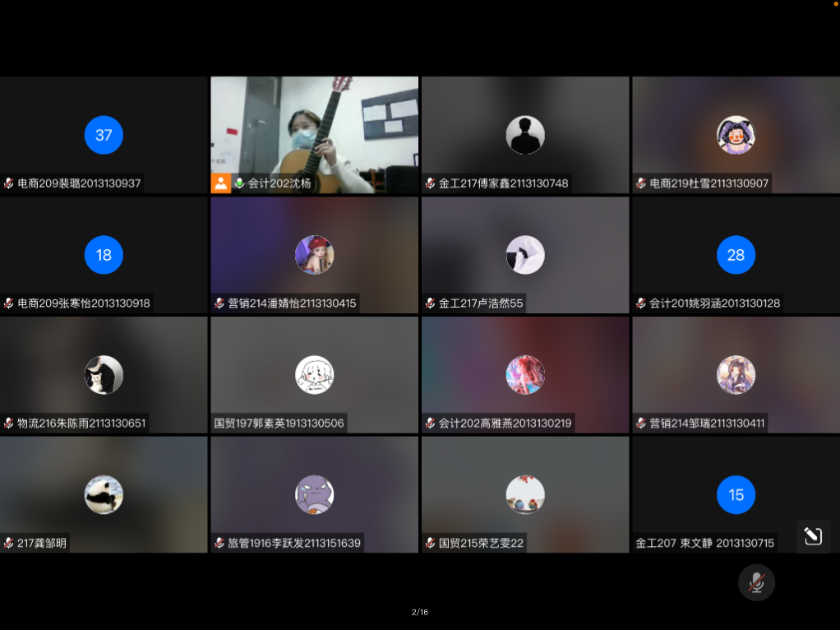Viewport: 840px width, 630px height.
Task: Click the name label 物流216朱陈雨2113130651
Action: [81, 424]
